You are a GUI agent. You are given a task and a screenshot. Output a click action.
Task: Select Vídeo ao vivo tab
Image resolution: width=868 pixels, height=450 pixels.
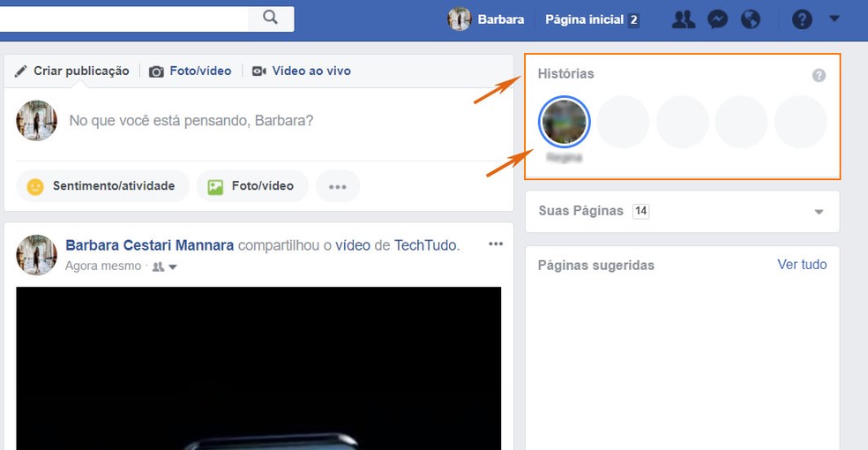point(302,71)
